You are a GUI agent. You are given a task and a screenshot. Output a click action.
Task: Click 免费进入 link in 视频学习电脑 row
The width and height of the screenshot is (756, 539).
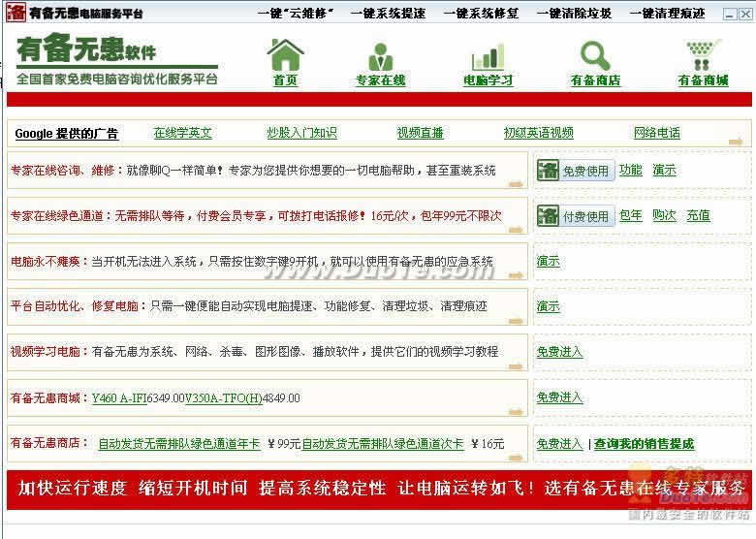pos(560,352)
